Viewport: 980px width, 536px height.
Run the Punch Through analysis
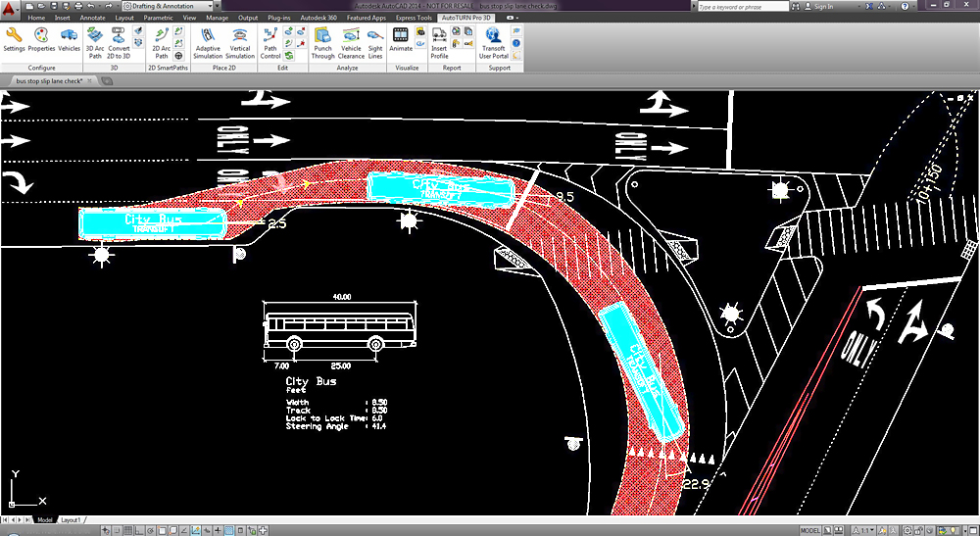323,41
